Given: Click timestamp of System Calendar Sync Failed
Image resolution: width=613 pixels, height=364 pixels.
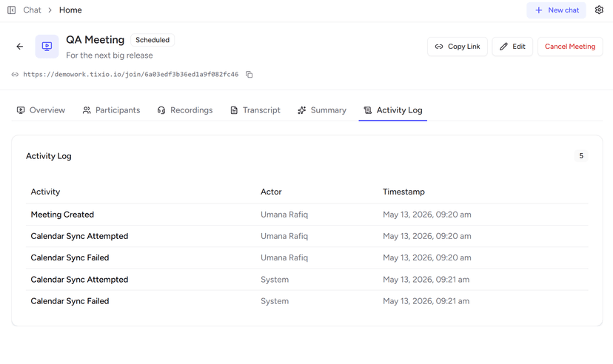Looking at the screenshot, I should tap(426, 301).
